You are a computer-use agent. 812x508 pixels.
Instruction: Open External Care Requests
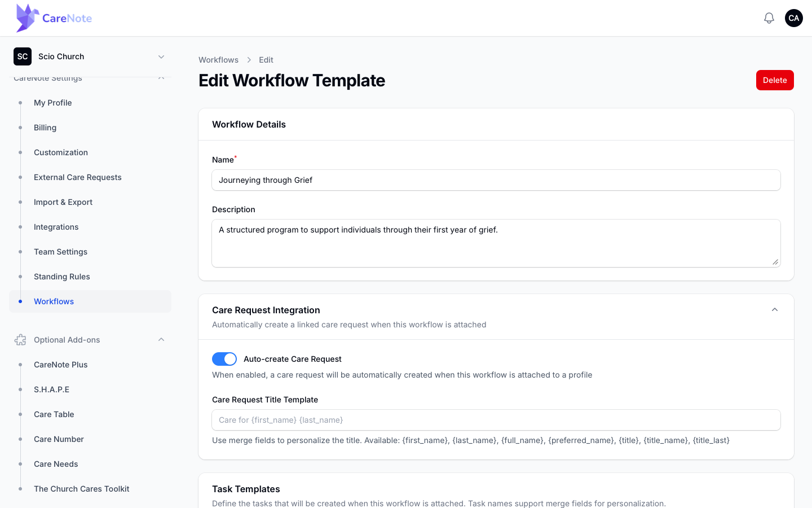click(90, 177)
